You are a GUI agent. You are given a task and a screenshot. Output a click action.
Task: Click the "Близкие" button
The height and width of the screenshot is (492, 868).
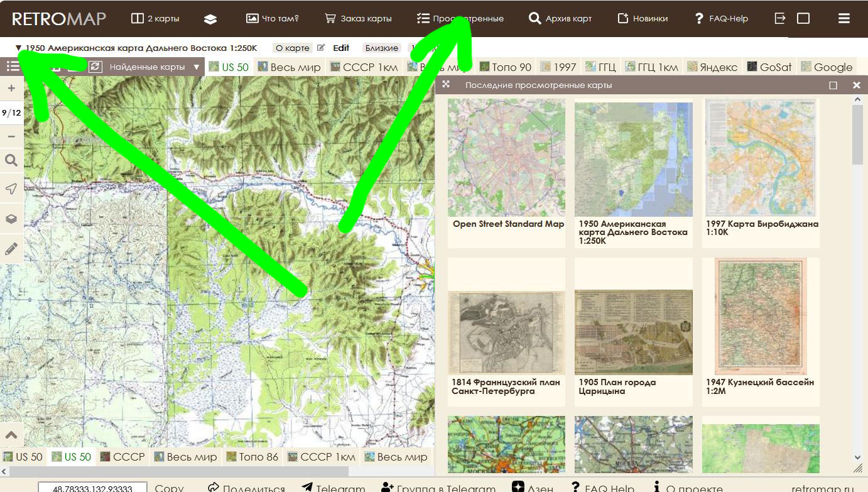coord(382,48)
